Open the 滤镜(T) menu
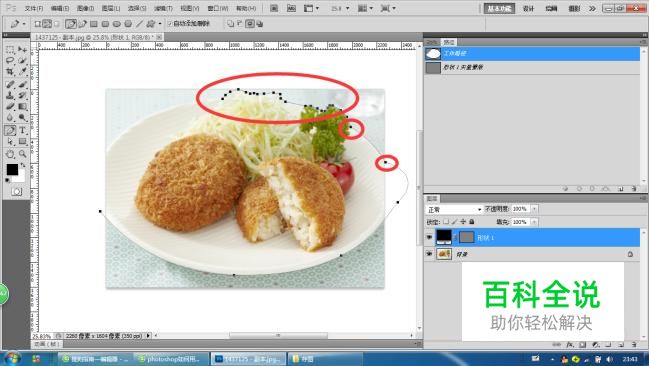Screen dimensions: 649x366 (163, 8)
